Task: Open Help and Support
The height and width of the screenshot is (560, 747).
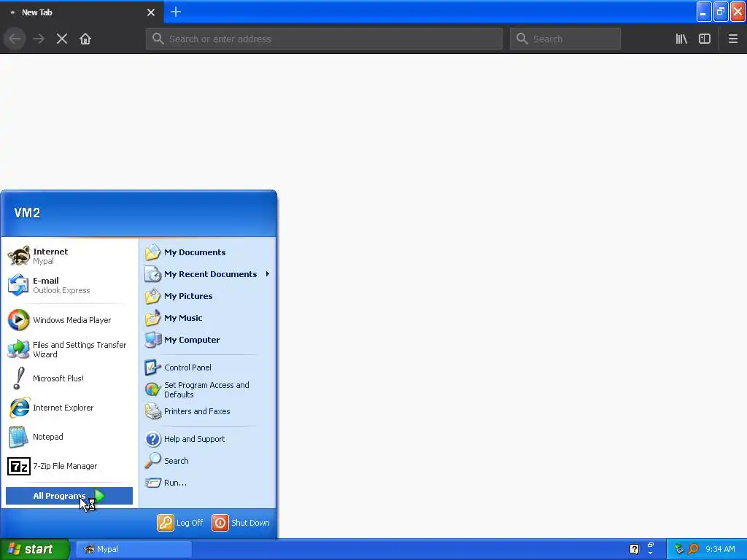Action: click(x=208, y=439)
